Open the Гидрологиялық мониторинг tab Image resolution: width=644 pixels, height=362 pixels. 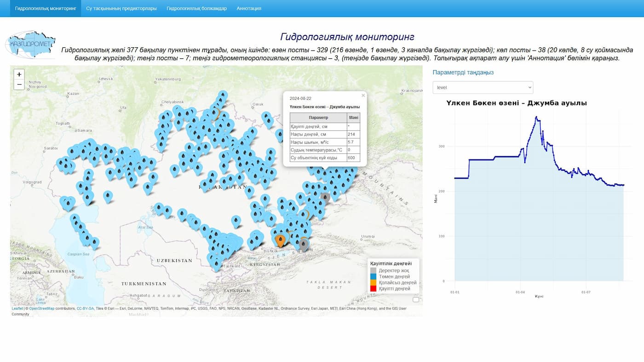[x=46, y=8]
